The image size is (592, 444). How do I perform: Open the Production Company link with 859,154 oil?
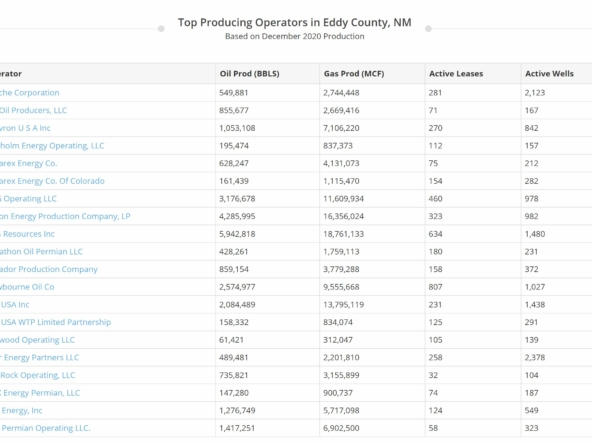(x=49, y=269)
